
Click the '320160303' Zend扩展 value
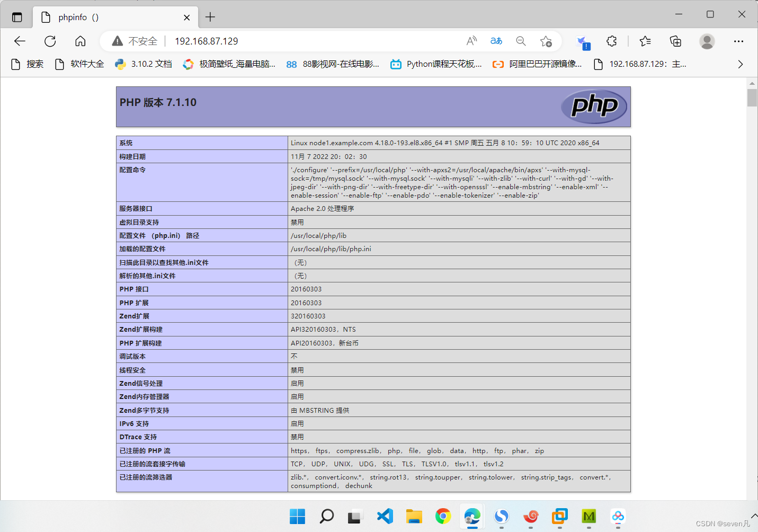308,316
